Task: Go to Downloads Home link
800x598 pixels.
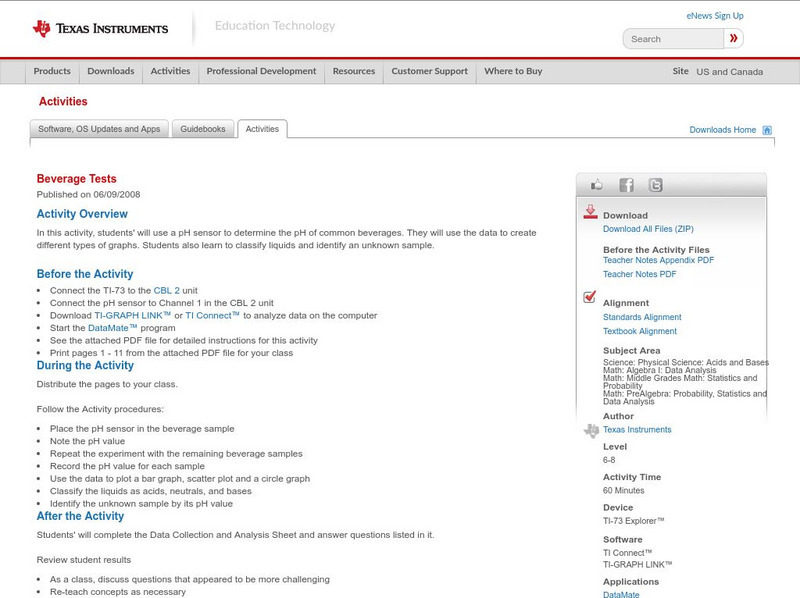Action: 722,130
